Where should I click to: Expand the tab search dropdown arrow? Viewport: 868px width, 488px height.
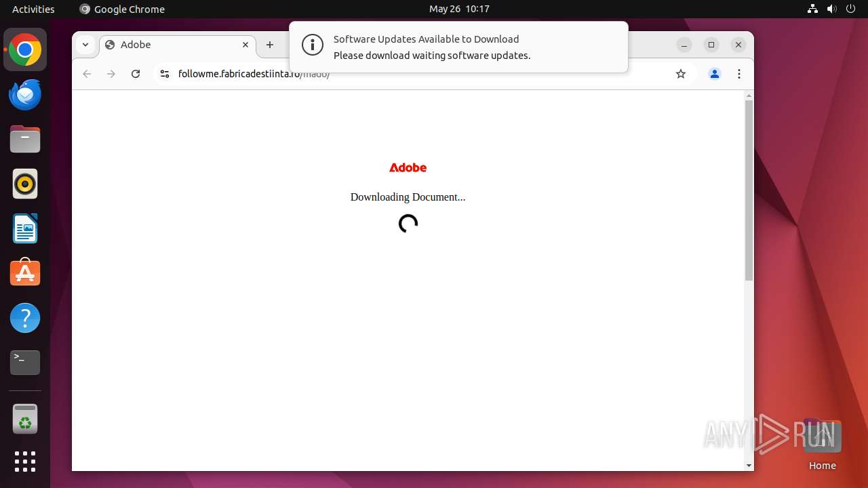click(x=85, y=45)
